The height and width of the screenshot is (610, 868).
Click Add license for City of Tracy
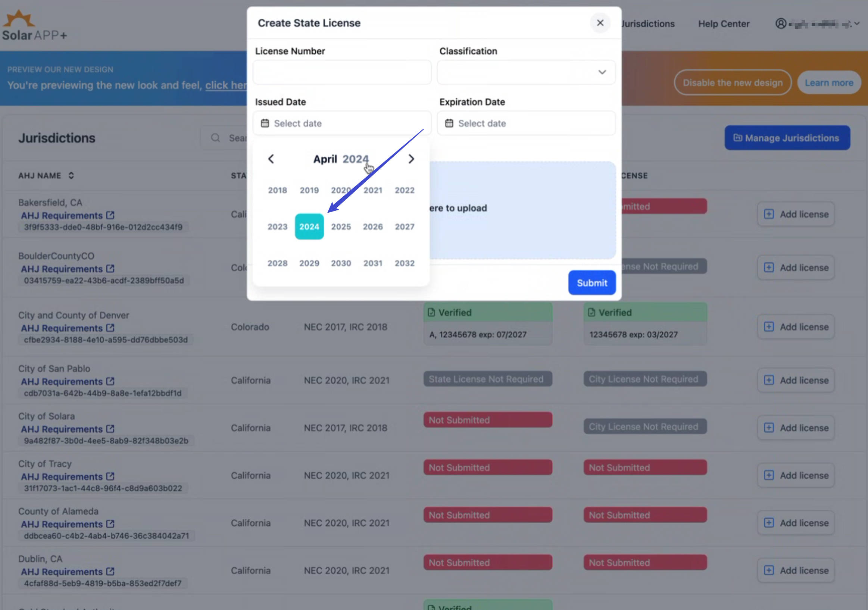pos(796,475)
